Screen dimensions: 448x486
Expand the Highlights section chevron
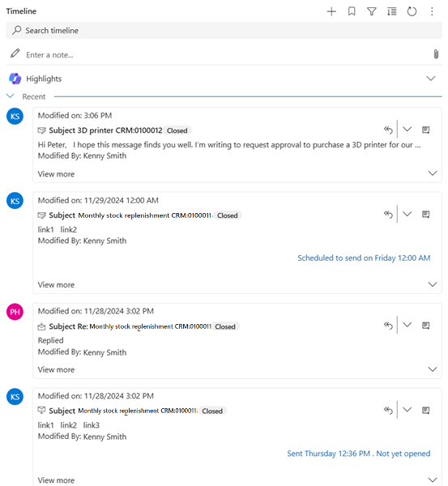click(x=431, y=79)
